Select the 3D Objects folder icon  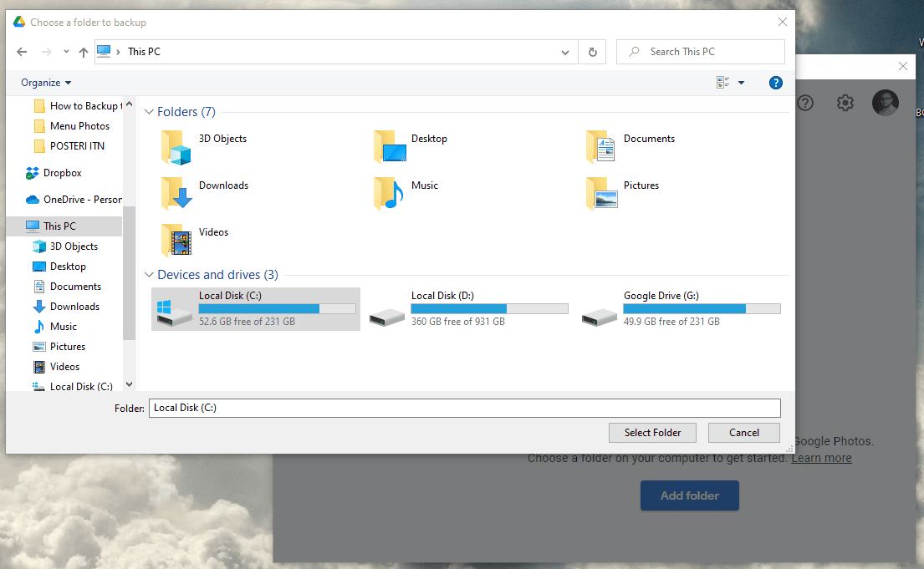tap(176, 147)
